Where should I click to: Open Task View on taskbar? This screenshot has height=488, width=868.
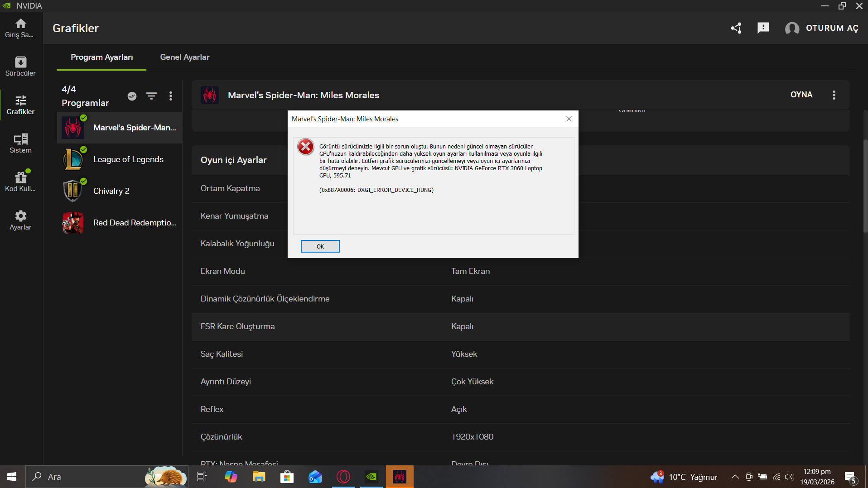[202, 477]
